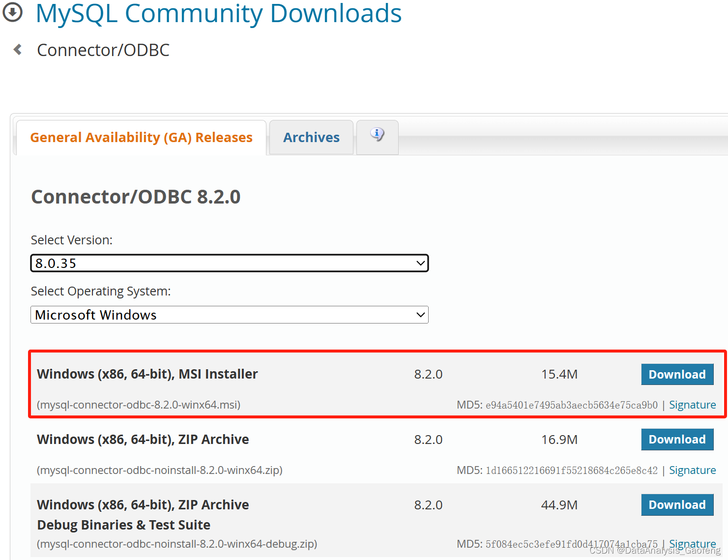Click the mysql-connector-odbc-8.2.0-winx64.msi filename

click(x=138, y=405)
